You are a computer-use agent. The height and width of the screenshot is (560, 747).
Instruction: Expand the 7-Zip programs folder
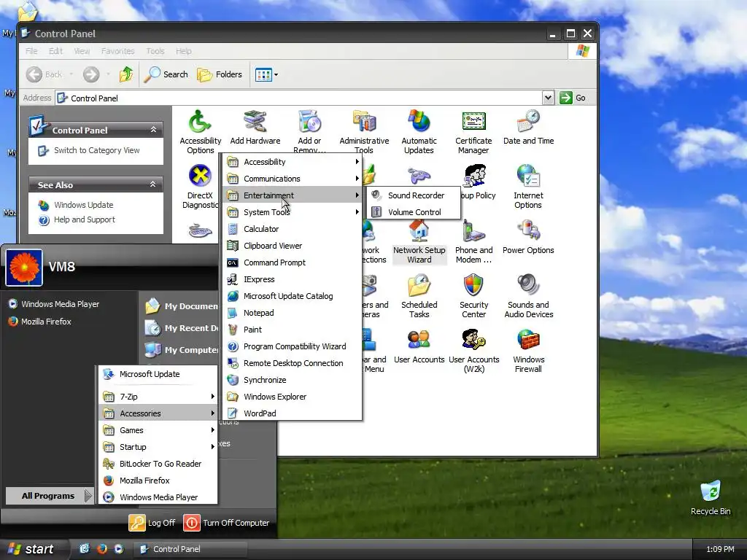[x=158, y=396]
